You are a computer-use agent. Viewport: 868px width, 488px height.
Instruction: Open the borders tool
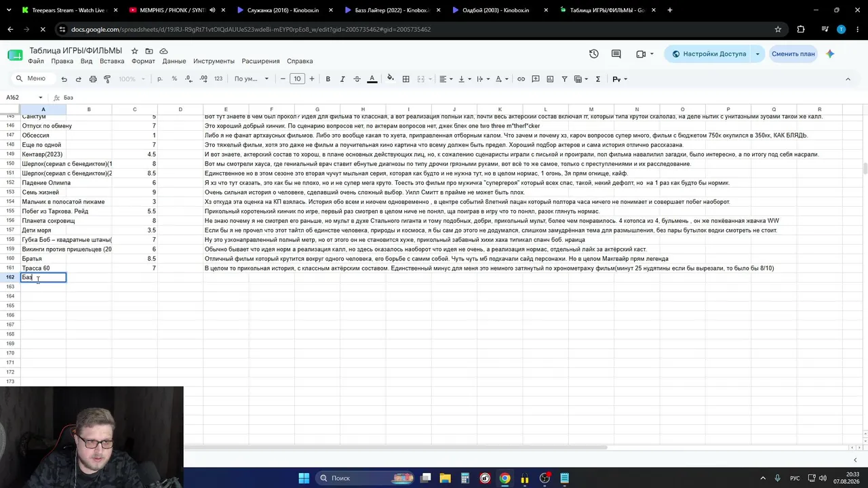click(x=406, y=79)
